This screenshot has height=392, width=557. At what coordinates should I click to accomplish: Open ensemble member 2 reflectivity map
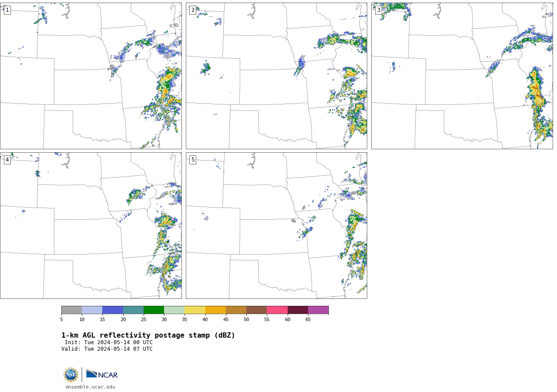pos(276,76)
